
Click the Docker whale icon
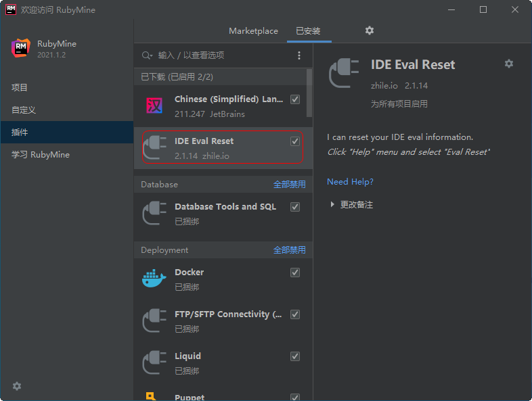click(x=154, y=279)
